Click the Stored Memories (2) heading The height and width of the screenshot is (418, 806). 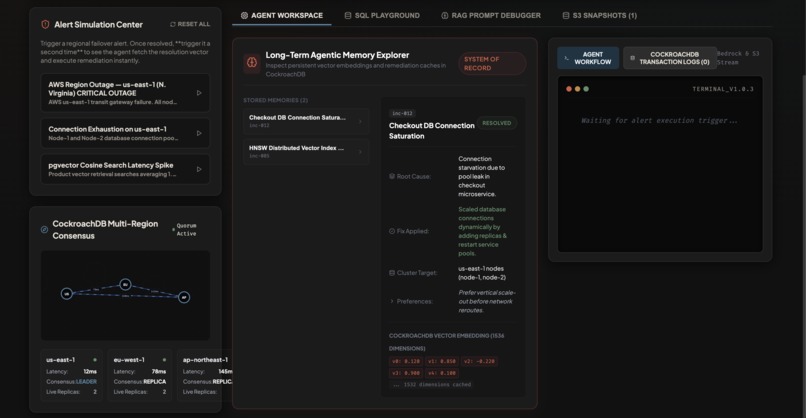276,100
